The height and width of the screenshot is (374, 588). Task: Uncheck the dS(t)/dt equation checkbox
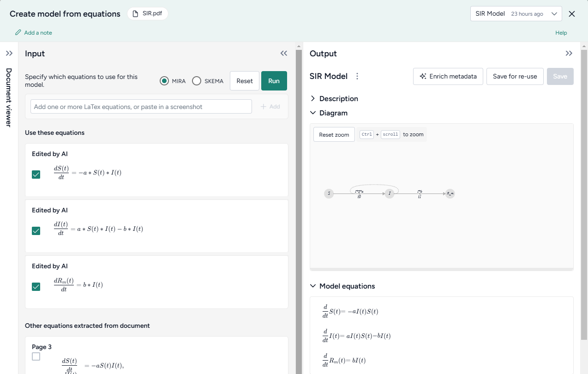pyautogui.click(x=36, y=175)
